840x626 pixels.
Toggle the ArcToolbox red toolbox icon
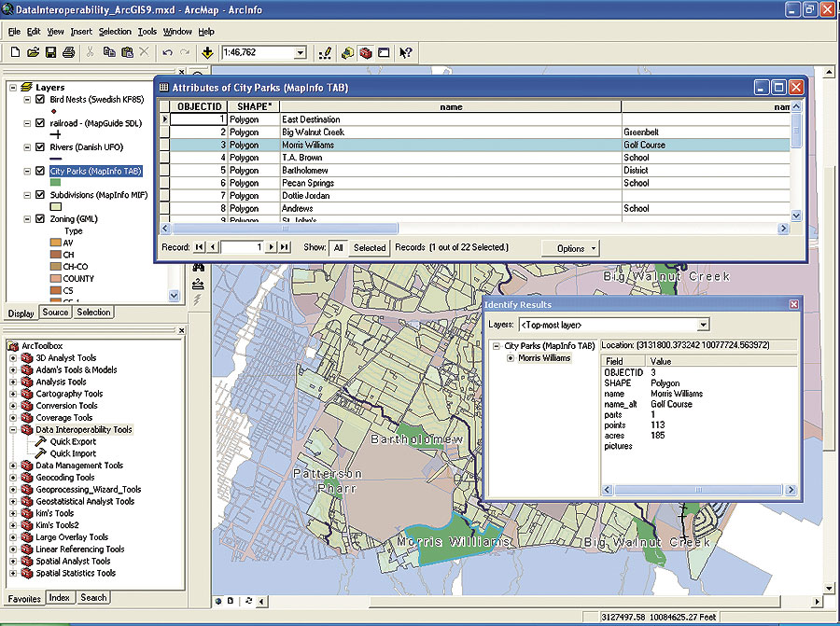[366, 52]
